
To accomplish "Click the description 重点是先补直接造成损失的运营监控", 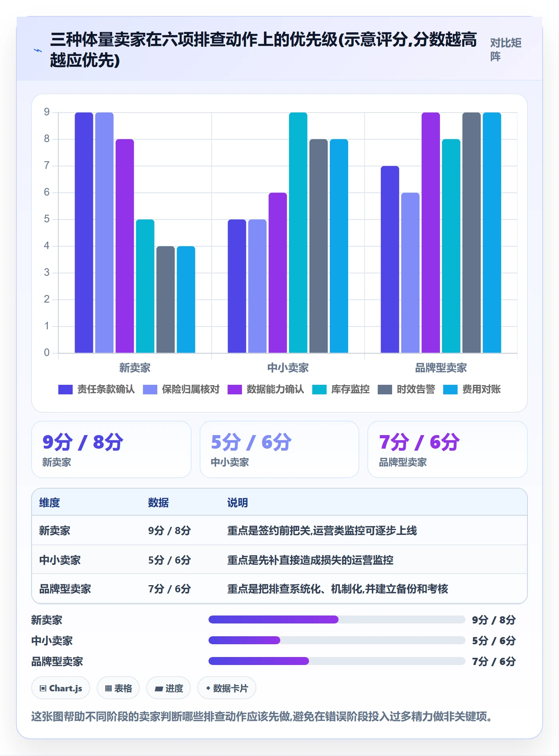I will [310, 560].
